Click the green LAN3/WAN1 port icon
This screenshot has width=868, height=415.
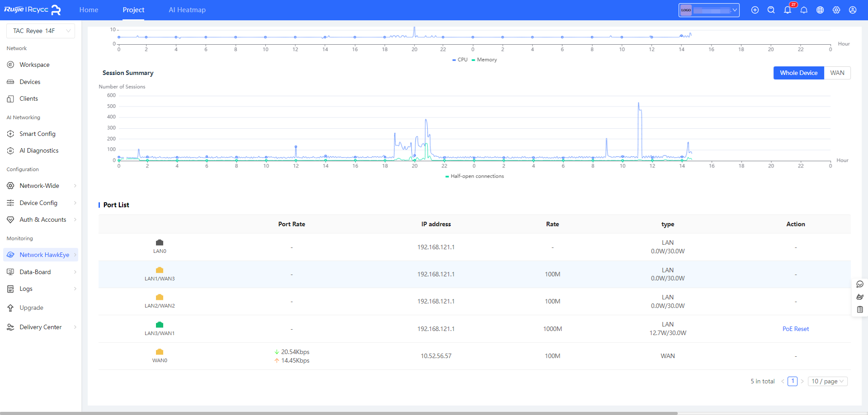(160, 325)
